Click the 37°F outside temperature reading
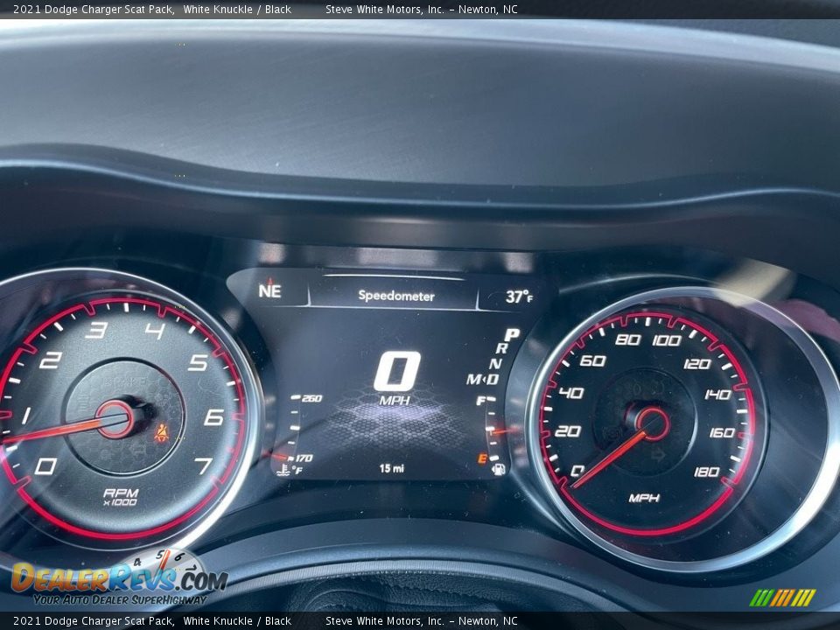This screenshot has height=630, width=840. pyautogui.click(x=519, y=297)
